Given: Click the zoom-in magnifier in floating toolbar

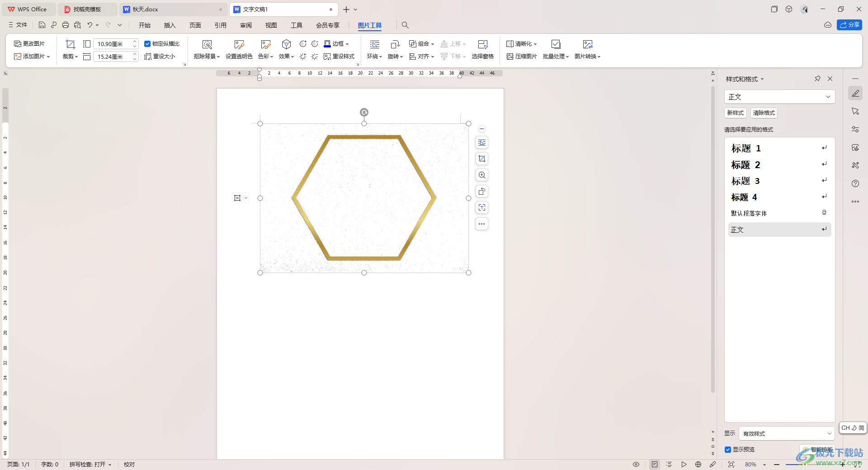Looking at the screenshot, I should click(482, 175).
